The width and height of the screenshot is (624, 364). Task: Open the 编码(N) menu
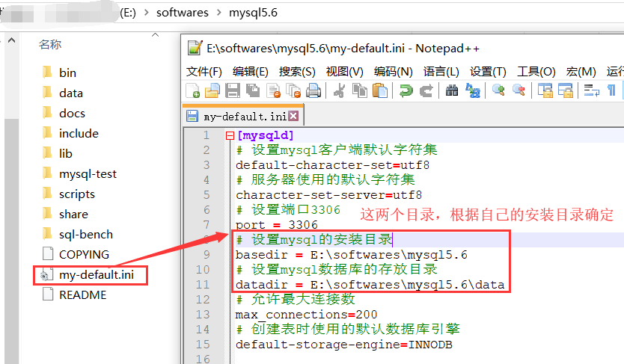click(x=394, y=72)
